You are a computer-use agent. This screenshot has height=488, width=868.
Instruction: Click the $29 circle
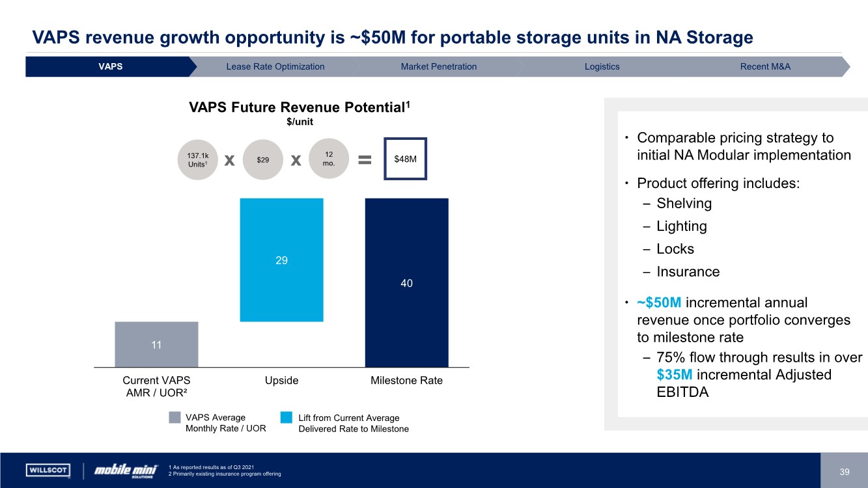point(262,160)
